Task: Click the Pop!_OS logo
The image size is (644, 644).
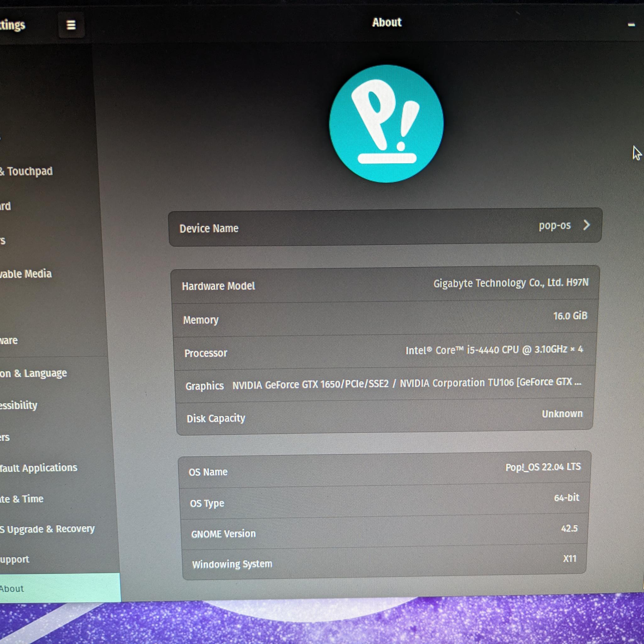Action: point(386,124)
